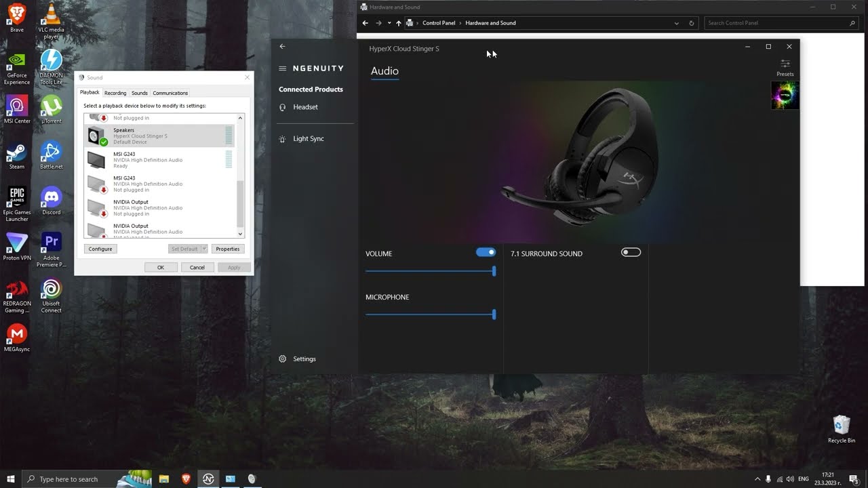Click the Sound dialog scrollbar up arrow
The width and height of the screenshot is (868, 488).
(x=240, y=118)
